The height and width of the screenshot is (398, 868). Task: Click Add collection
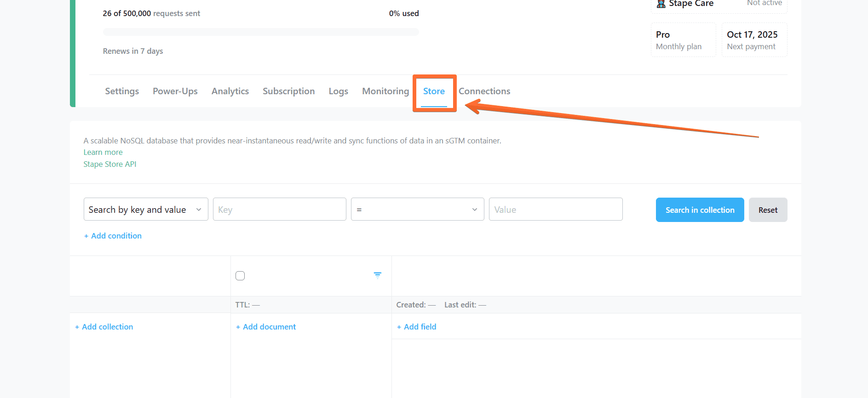coord(104,327)
